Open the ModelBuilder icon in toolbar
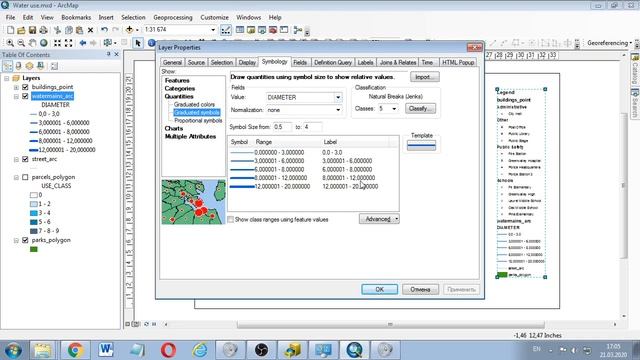Image resolution: width=640 pixels, height=360 pixels. pos(298,30)
